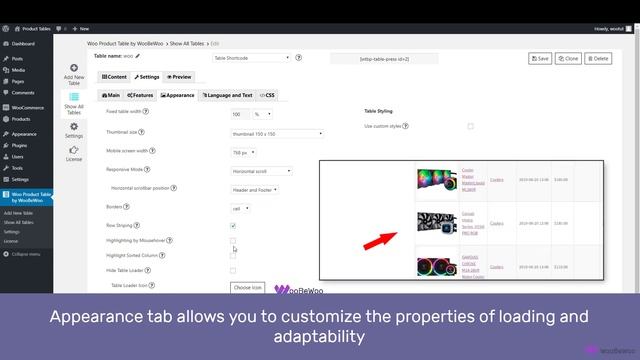The height and width of the screenshot is (360, 640).
Task: Click the New content button in admin bar
Action: click(x=81, y=29)
